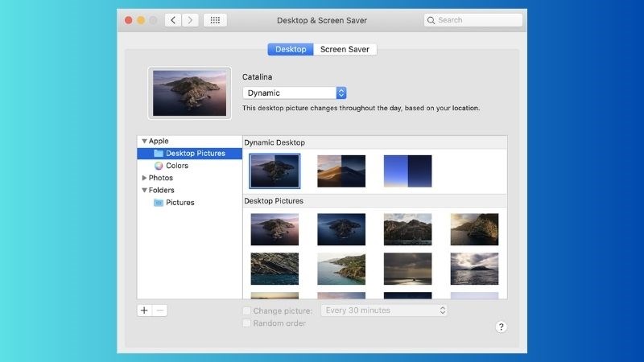The image size is (644, 362).
Task: Select the Pictures folder row
Action: [190, 203]
